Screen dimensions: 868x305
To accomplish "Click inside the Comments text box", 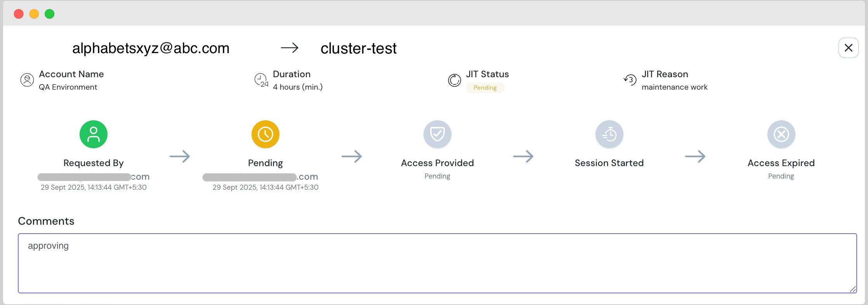I will click(x=437, y=263).
